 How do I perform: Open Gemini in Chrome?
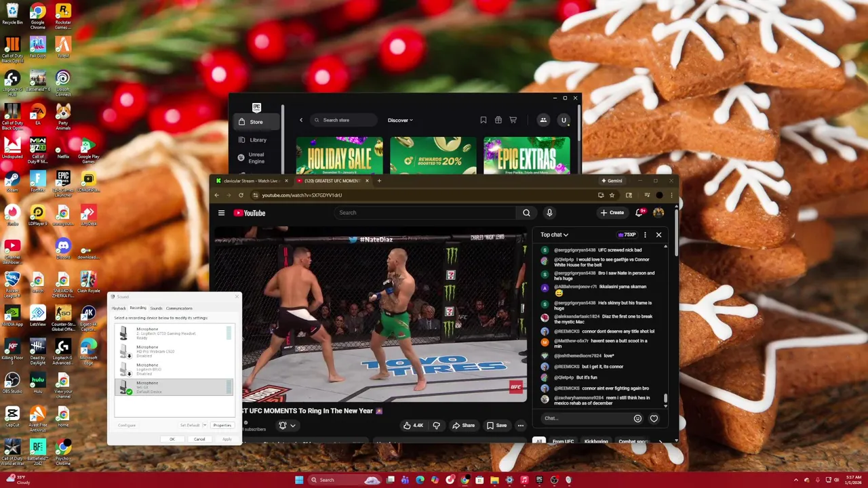tap(612, 181)
